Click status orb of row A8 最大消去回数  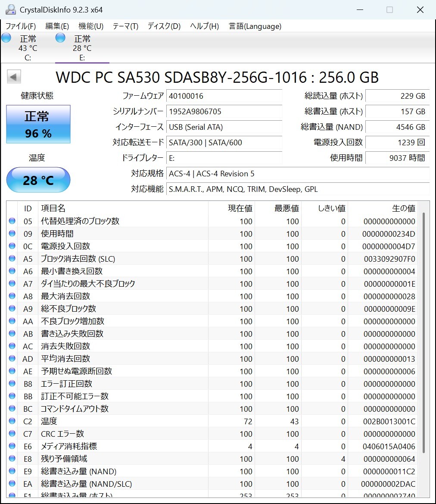[12, 296]
